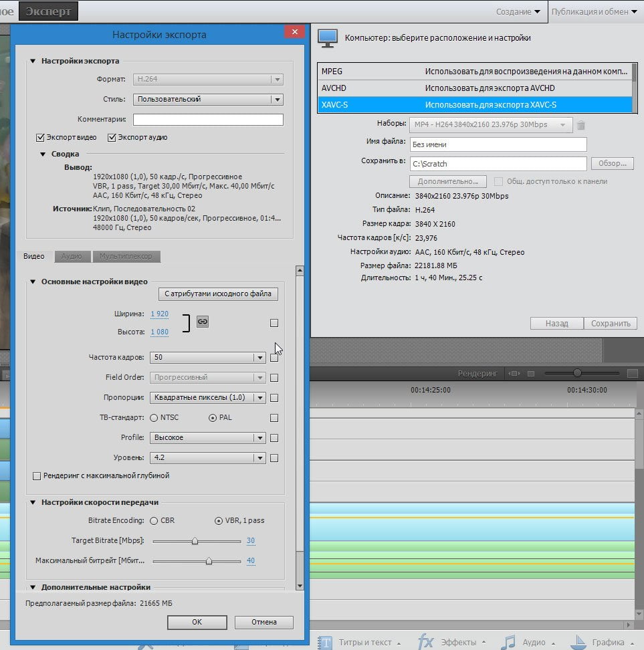The height and width of the screenshot is (650, 644).
Task: Tick the match-source checkbox beside Field Order
Action: pyautogui.click(x=274, y=378)
